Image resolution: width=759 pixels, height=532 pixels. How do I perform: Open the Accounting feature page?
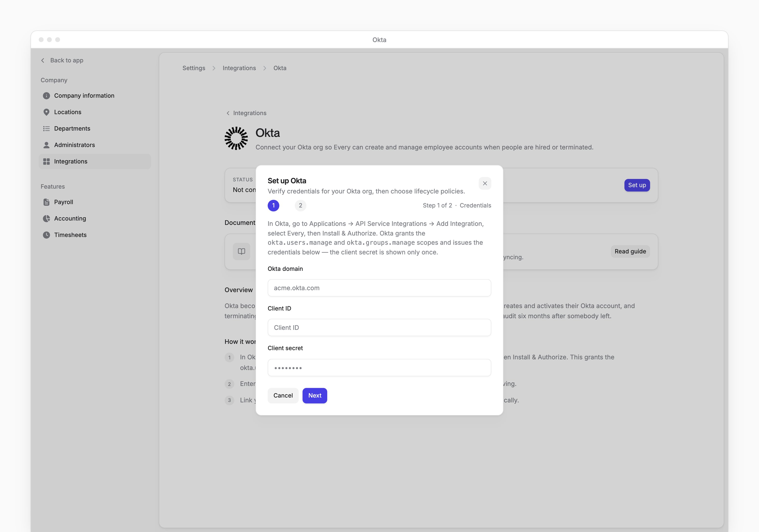(x=95, y=218)
